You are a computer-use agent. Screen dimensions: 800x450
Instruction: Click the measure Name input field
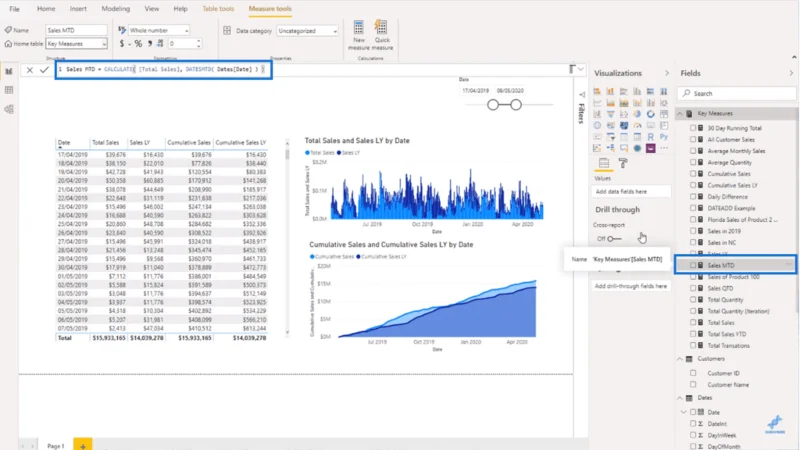click(x=77, y=30)
